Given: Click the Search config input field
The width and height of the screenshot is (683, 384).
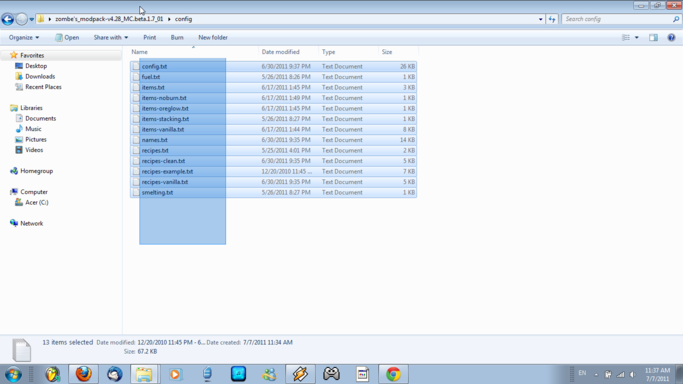Looking at the screenshot, I should point(617,19).
